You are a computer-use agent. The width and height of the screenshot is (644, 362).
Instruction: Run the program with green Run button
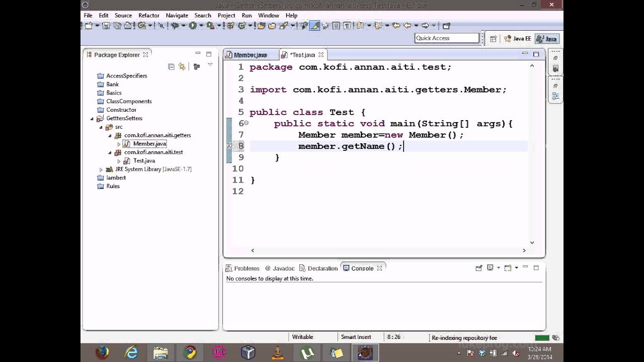193,26
